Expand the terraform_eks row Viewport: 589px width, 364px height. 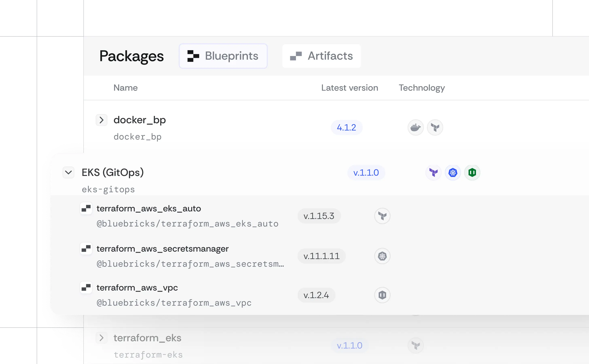click(x=101, y=338)
